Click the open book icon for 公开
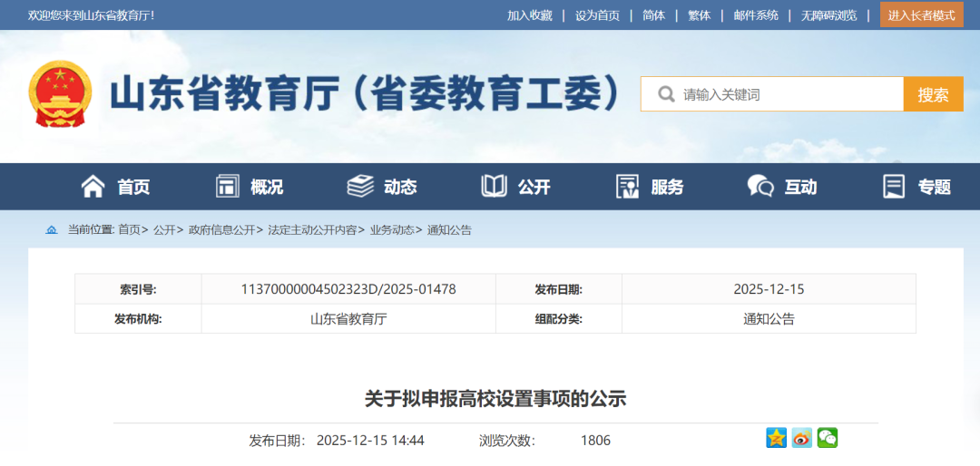This screenshot has width=980, height=466. click(494, 187)
